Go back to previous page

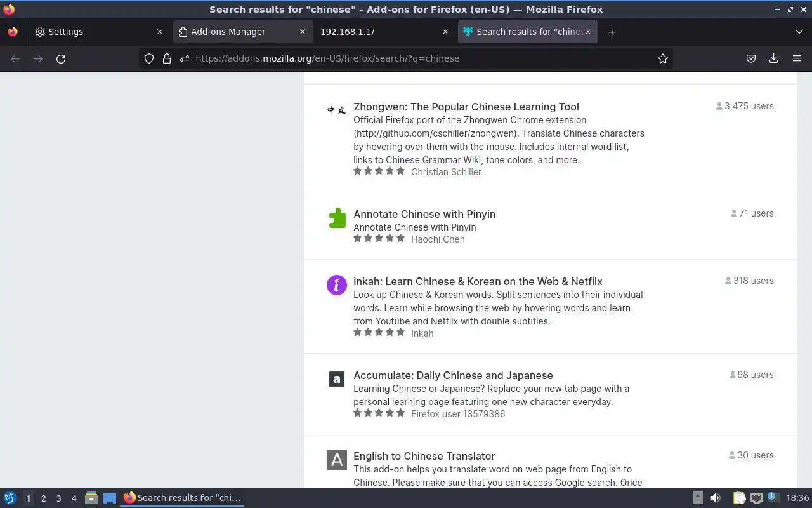[15, 58]
